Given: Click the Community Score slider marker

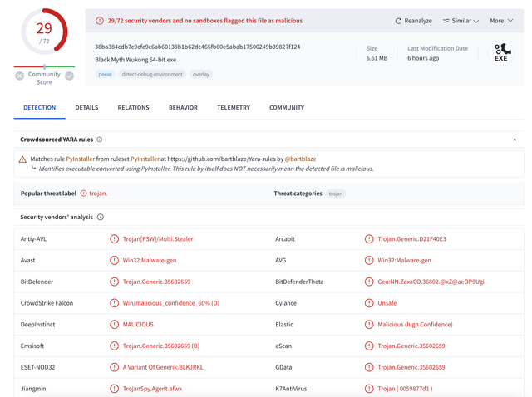Looking at the screenshot, I should pos(44,66).
